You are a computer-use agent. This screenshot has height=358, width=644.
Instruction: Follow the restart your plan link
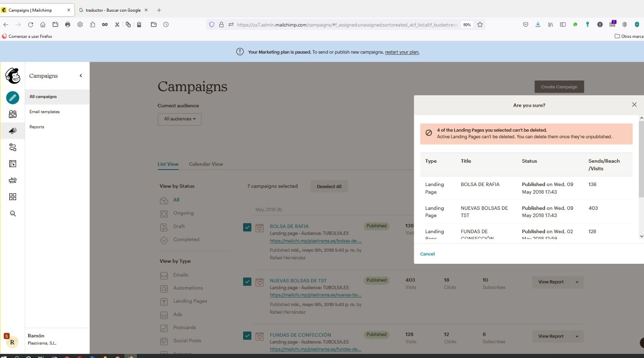tap(402, 52)
